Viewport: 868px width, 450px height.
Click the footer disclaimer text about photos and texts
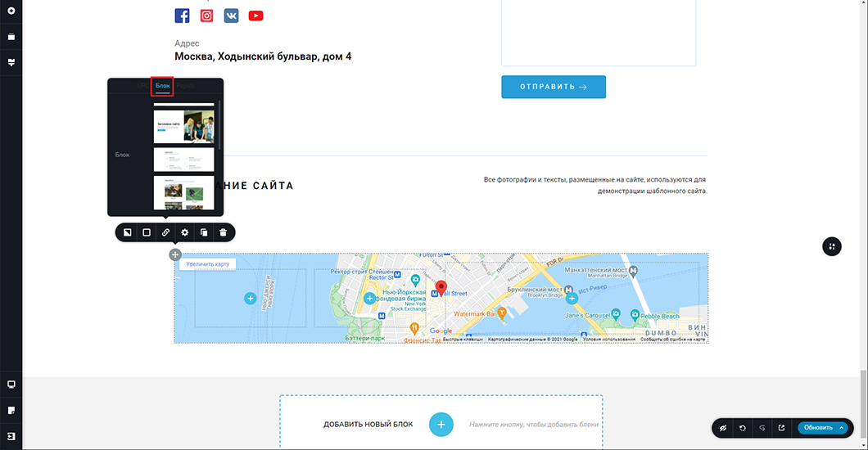595,185
